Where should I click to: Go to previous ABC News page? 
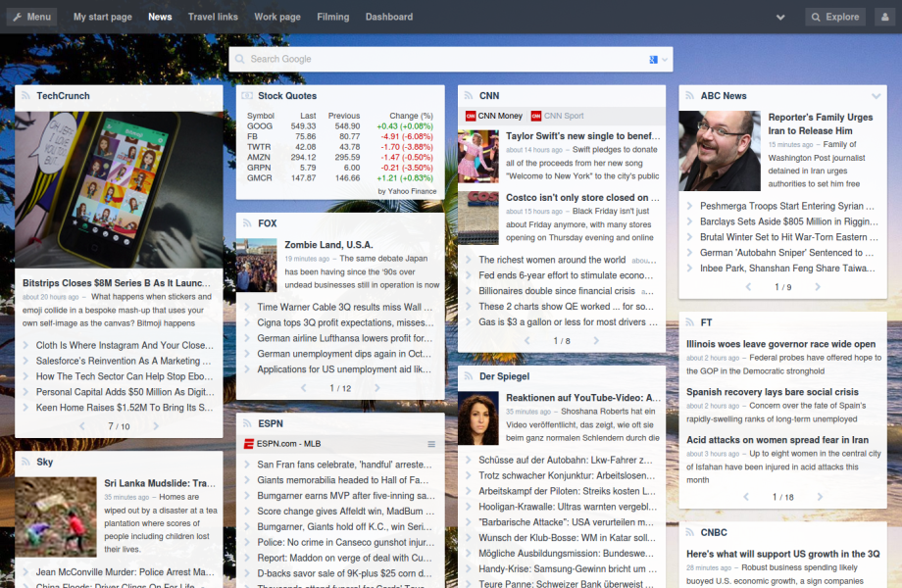click(748, 286)
